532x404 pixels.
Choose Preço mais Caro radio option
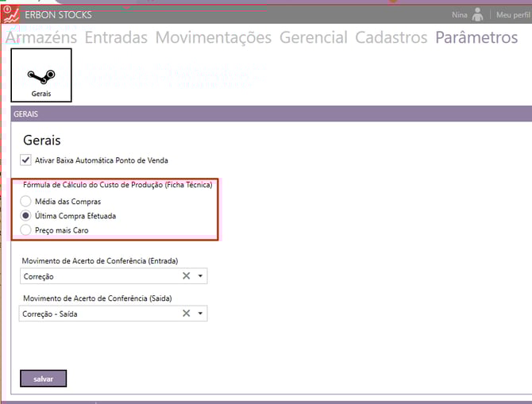26,230
